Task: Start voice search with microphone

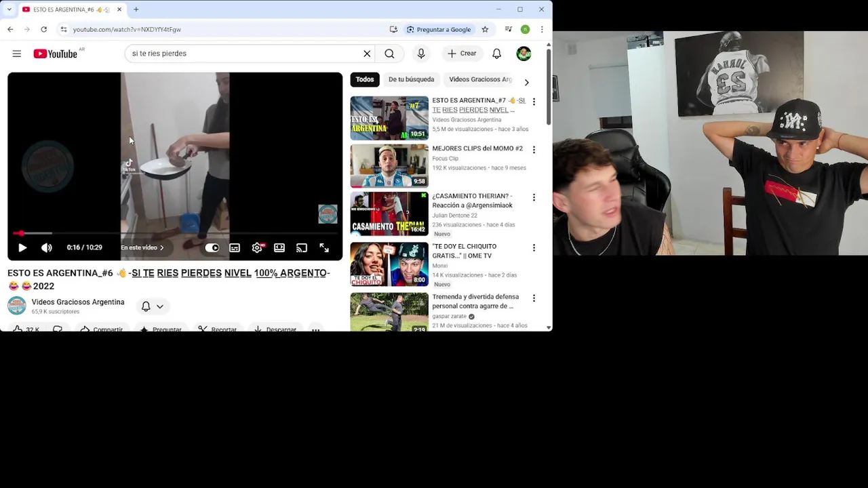Action: (x=421, y=54)
